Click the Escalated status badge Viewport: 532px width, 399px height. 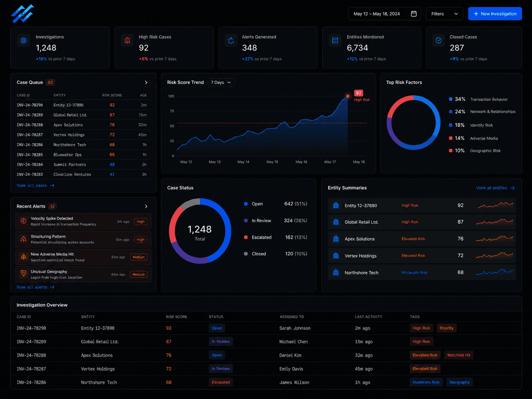[x=221, y=382]
